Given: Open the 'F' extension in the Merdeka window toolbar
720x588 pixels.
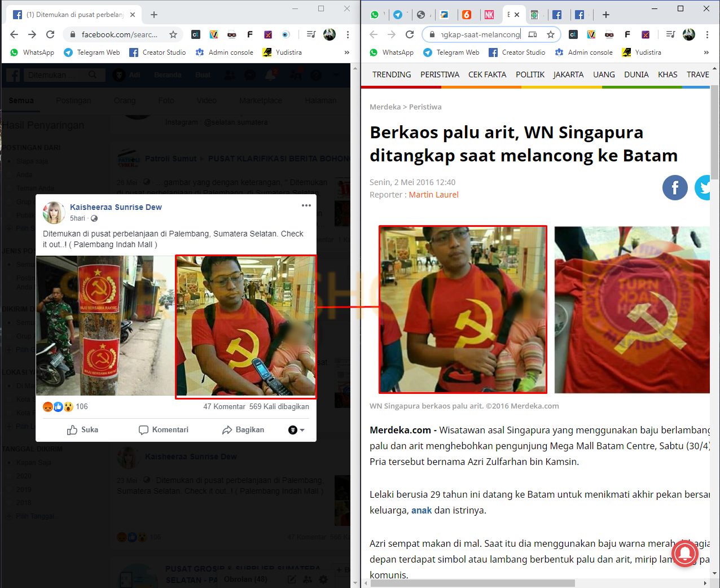Looking at the screenshot, I should coord(627,34).
